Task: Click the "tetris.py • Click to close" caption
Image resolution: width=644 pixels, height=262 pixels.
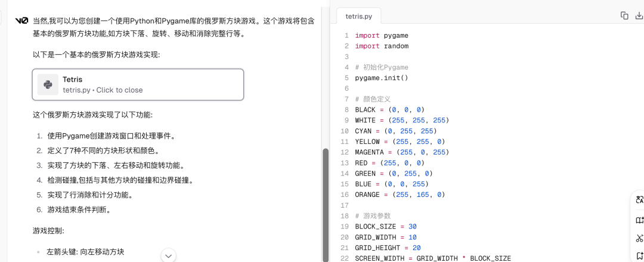Action: tap(103, 90)
